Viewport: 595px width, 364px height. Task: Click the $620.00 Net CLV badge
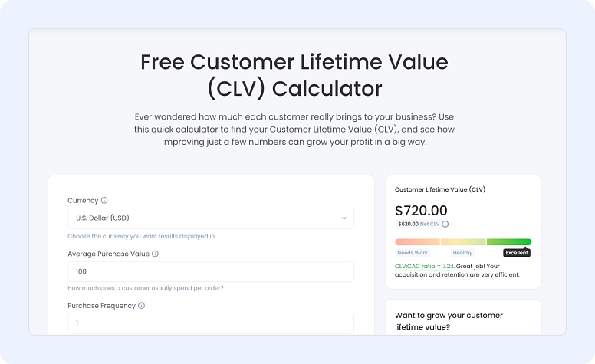point(418,225)
